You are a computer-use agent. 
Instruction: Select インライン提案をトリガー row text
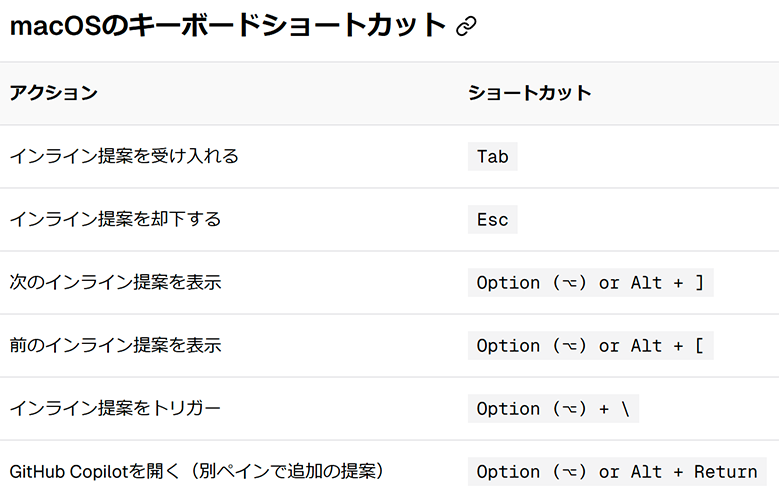[x=115, y=408]
